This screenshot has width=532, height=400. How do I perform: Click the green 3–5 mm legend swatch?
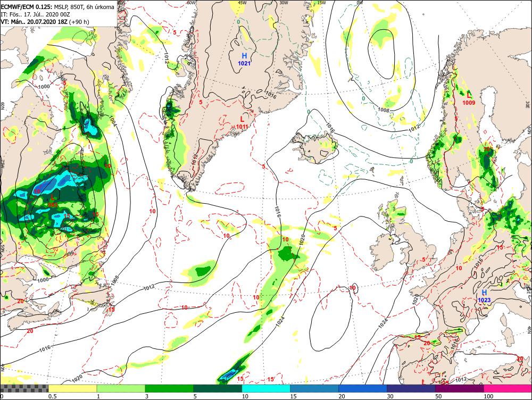(169, 388)
